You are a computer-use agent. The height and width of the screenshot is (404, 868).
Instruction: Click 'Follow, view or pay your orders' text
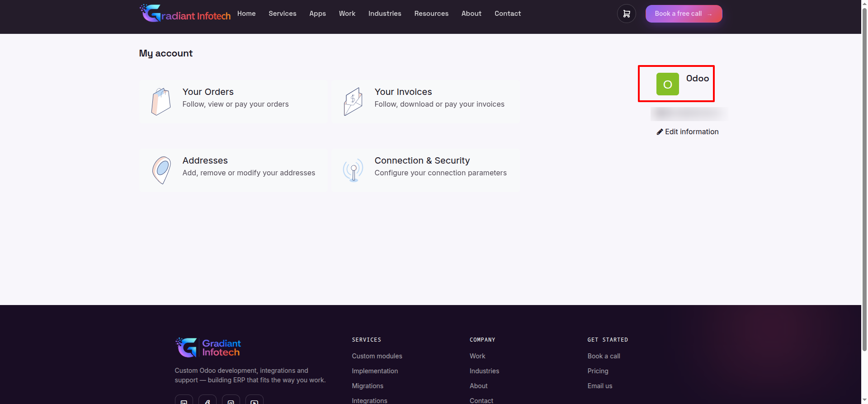pyautogui.click(x=236, y=104)
